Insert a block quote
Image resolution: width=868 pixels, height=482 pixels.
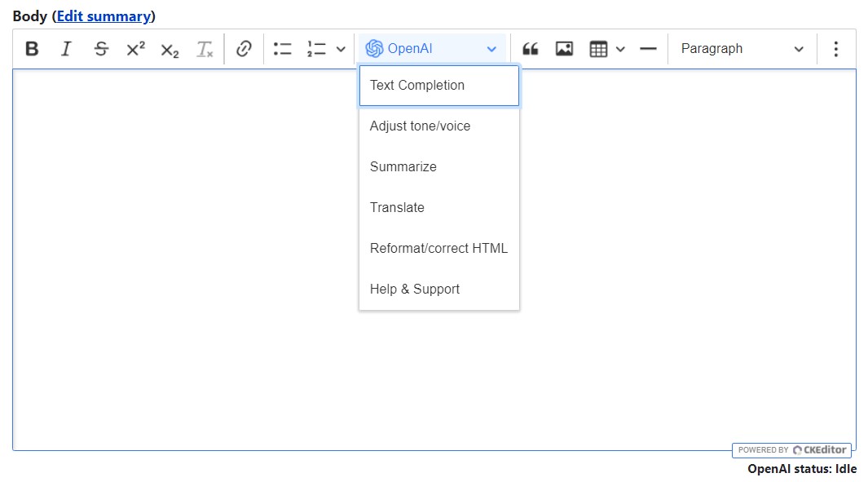531,49
